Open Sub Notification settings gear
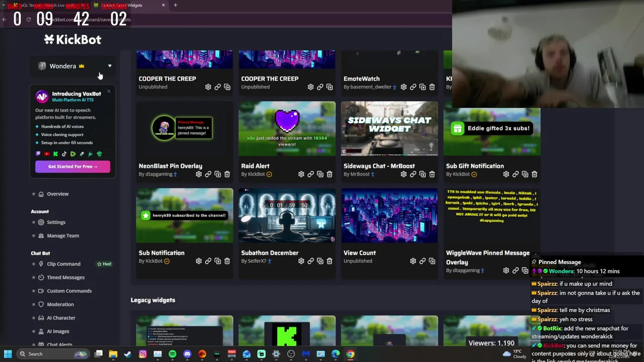 pos(199,261)
